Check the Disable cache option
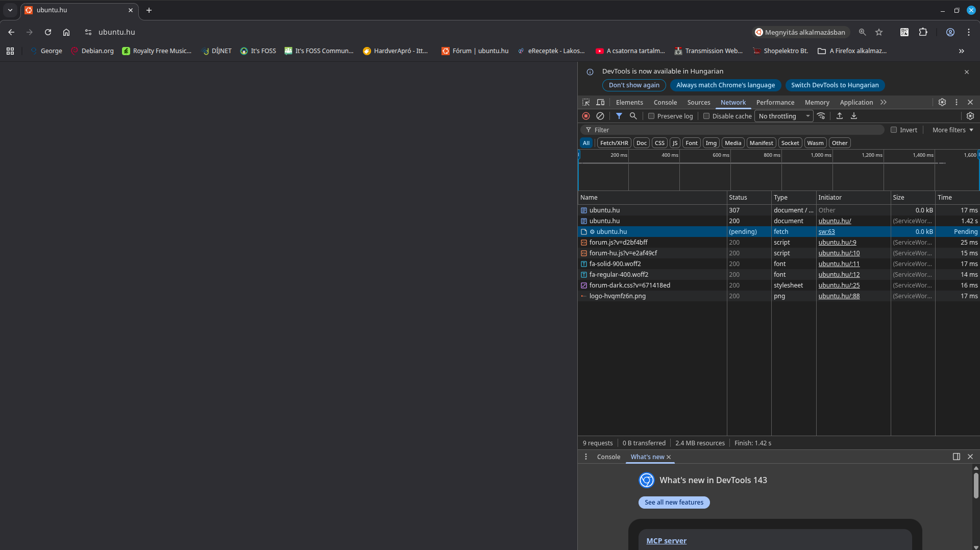This screenshot has height=550, width=980. tap(706, 116)
